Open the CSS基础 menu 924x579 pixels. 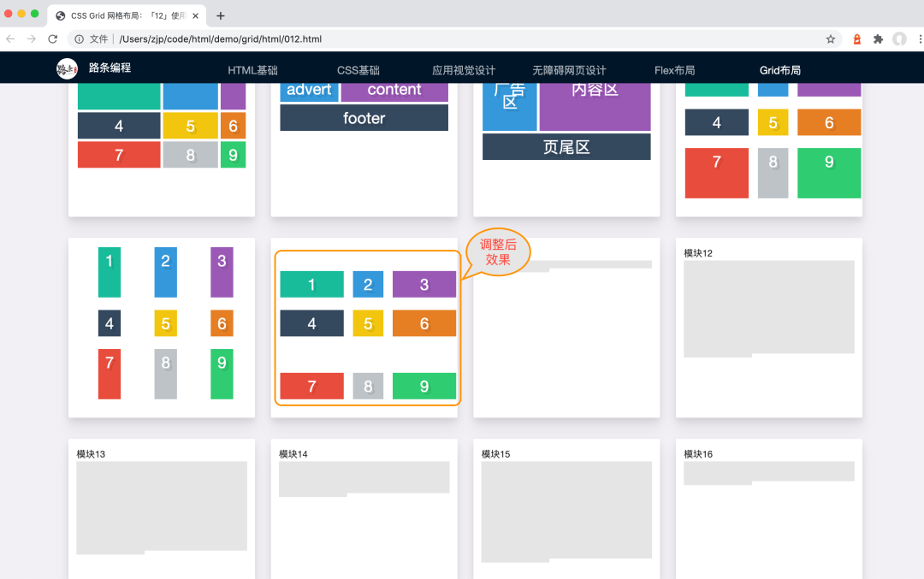358,70
